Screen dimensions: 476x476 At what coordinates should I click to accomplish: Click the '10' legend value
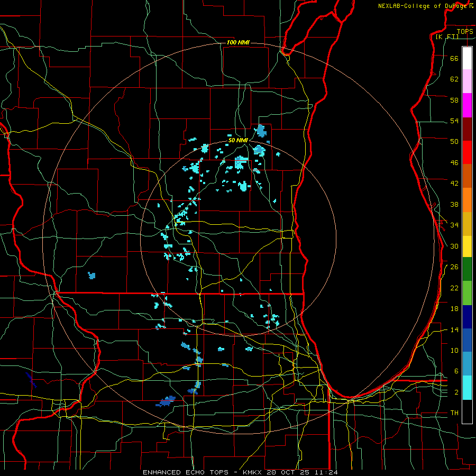(454, 350)
